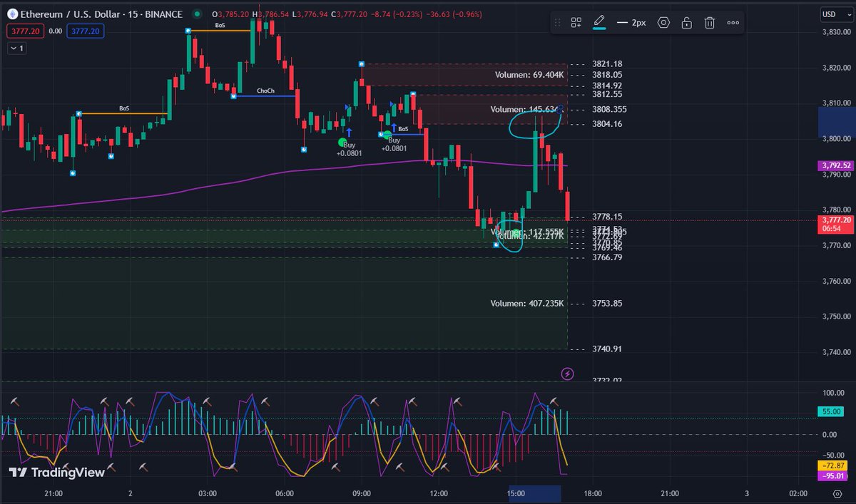Click the ChoCh structure label
Image resolution: width=856 pixels, height=504 pixels.
[x=265, y=91]
